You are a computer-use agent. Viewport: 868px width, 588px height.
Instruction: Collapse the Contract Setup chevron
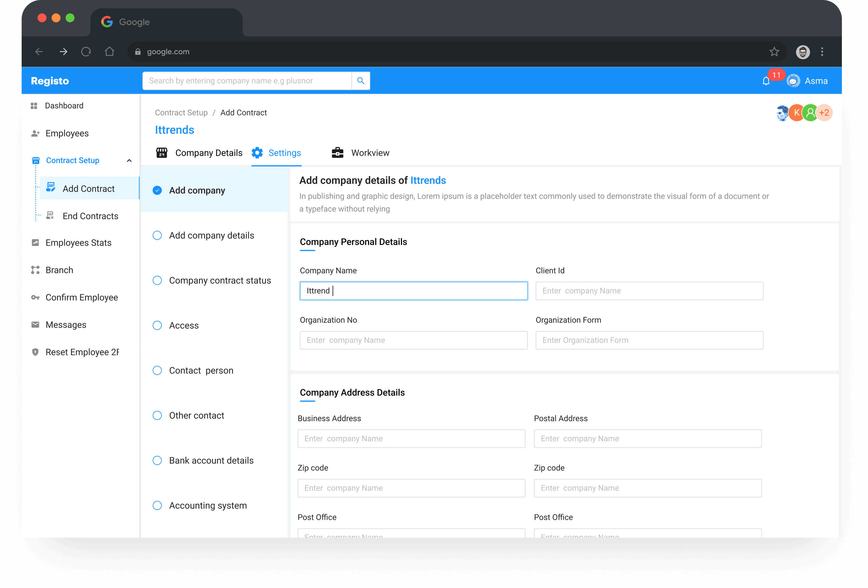(129, 161)
